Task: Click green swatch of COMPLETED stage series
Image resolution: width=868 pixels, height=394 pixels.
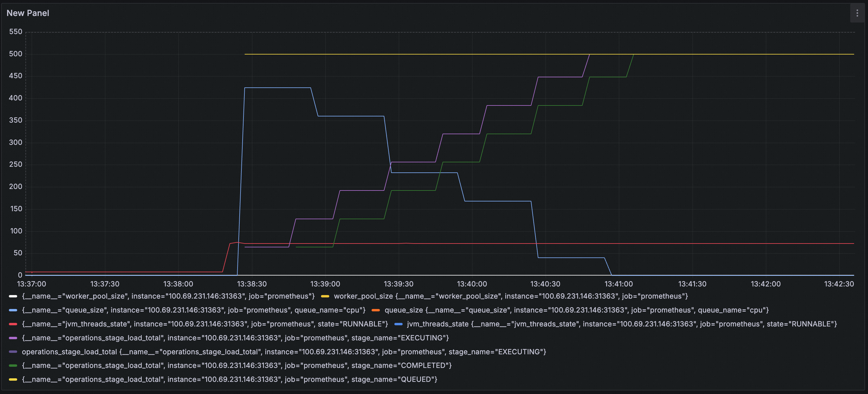Action: coord(13,365)
